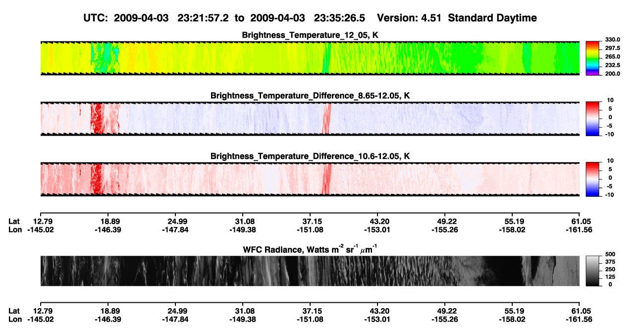
Task: Click the Lat label under the WFC Radiance image
Action: tap(14, 311)
